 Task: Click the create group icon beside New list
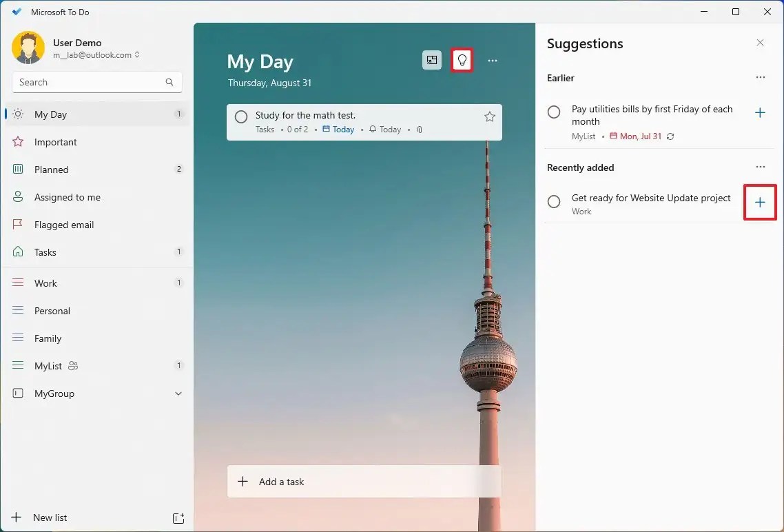point(178,518)
